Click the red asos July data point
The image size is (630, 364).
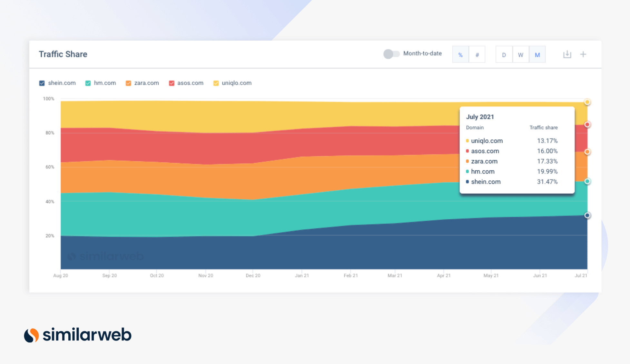[x=587, y=124]
